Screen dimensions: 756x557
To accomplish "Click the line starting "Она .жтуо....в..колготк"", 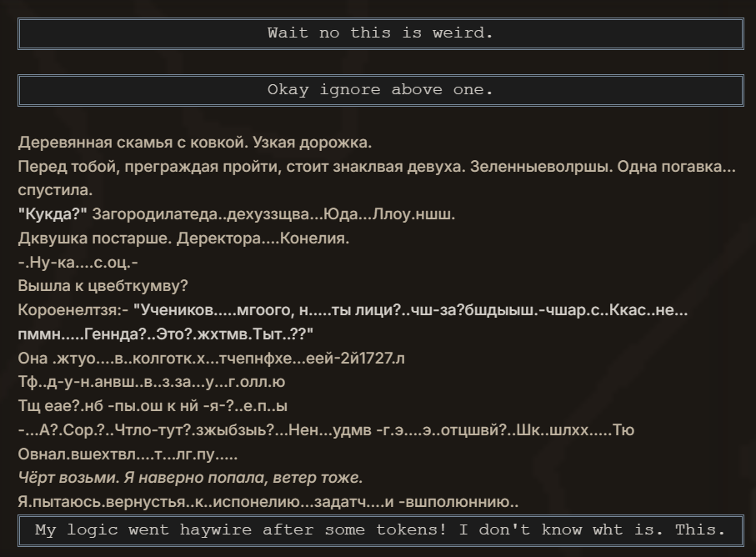I will [212, 359].
